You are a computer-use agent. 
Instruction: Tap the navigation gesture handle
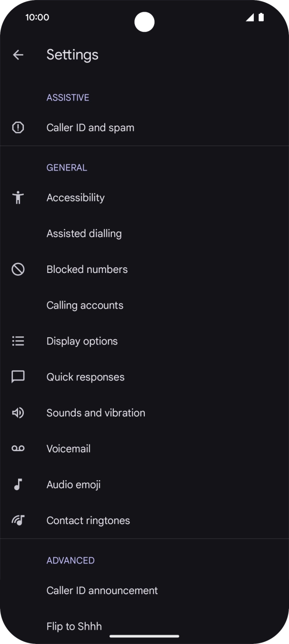tap(144, 636)
